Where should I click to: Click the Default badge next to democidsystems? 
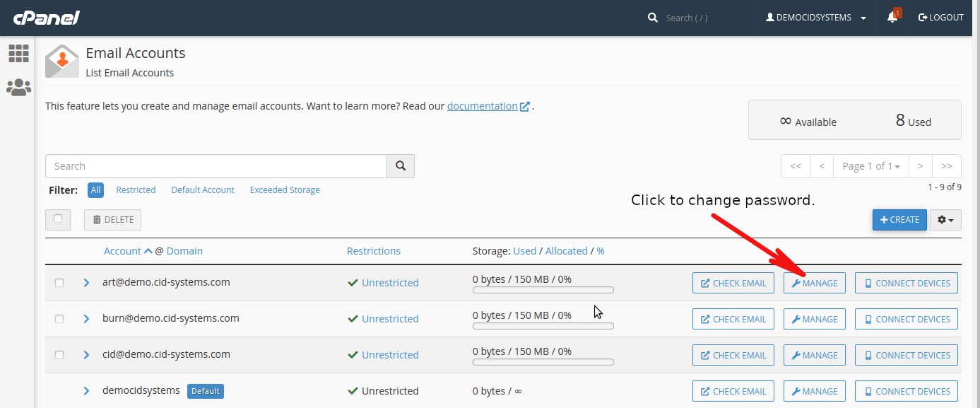coord(206,391)
